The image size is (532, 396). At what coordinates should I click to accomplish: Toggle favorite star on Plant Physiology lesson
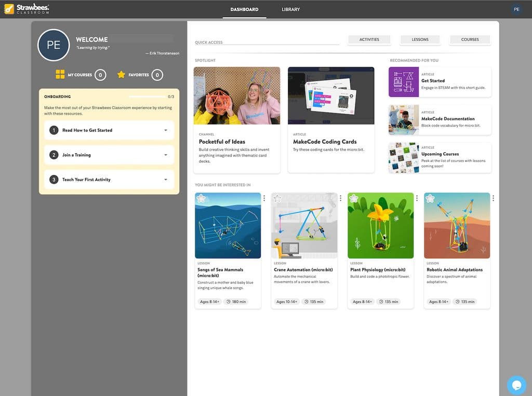pyautogui.click(x=354, y=199)
